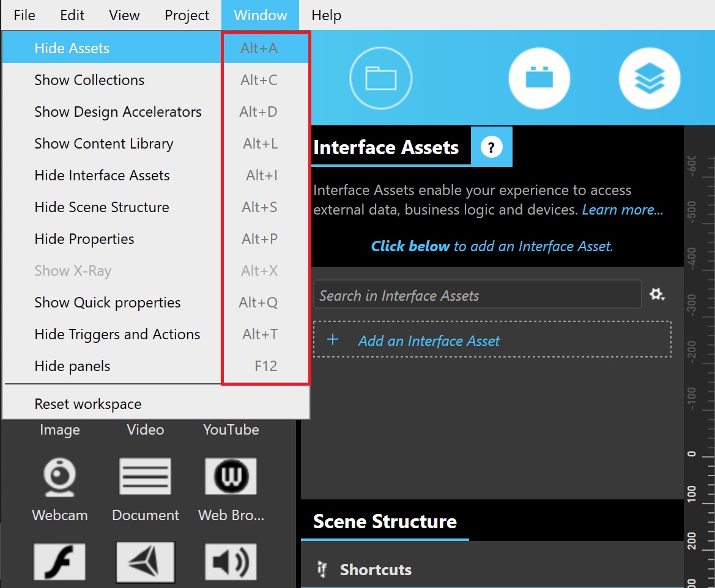
Task: Click Add an Interface Asset
Action: 492,340
